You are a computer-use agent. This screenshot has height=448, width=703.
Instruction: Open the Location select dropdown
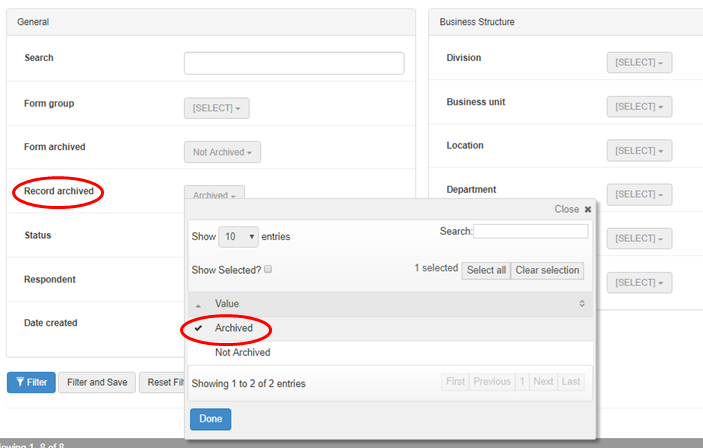coord(639,150)
